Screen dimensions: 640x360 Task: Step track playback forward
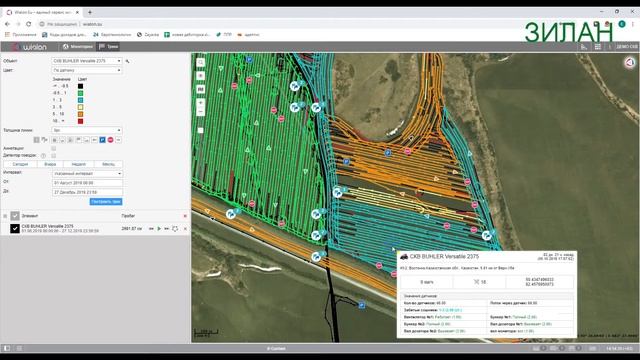167,229
